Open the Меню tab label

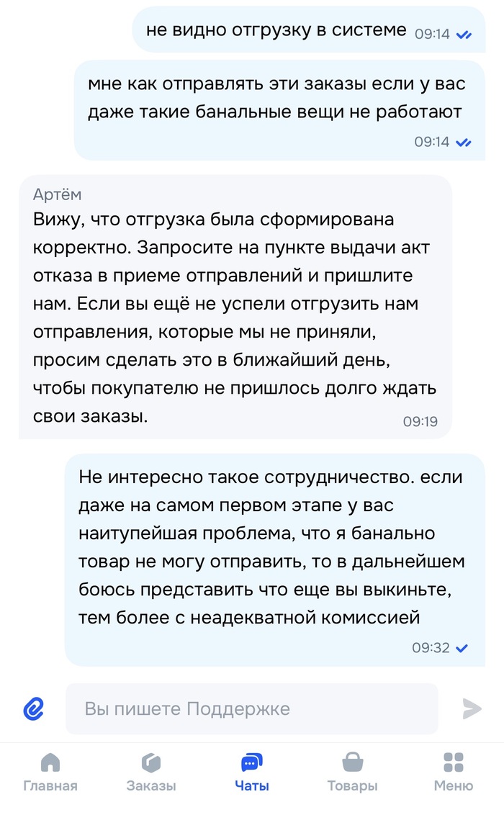(454, 785)
